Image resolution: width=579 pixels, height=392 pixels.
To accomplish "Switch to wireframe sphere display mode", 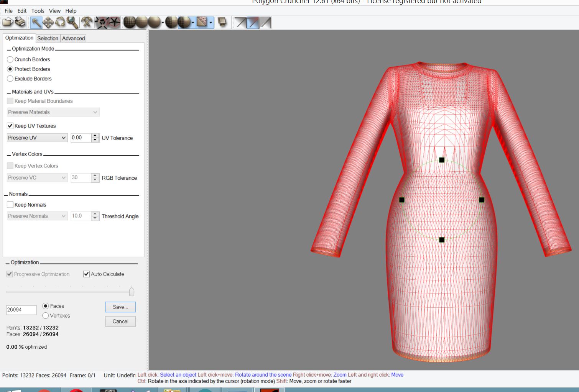I will pos(130,23).
